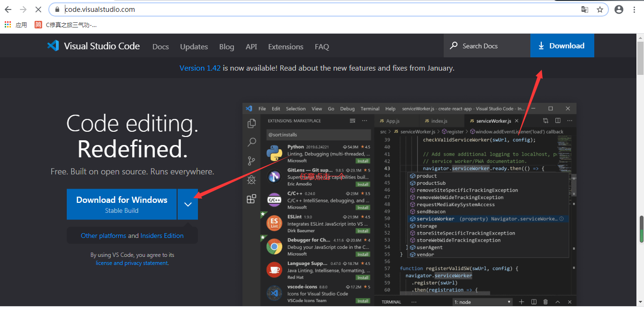
Task: Open Chrome three-dot menu
Action: point(634,9)
